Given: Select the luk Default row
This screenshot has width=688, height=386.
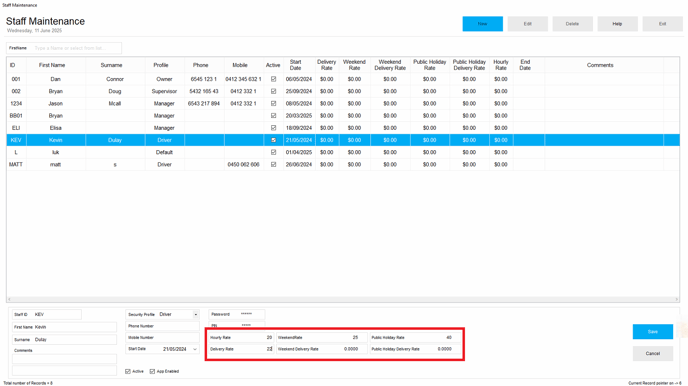Looking at the screenshot, I should tap(343, 152).
